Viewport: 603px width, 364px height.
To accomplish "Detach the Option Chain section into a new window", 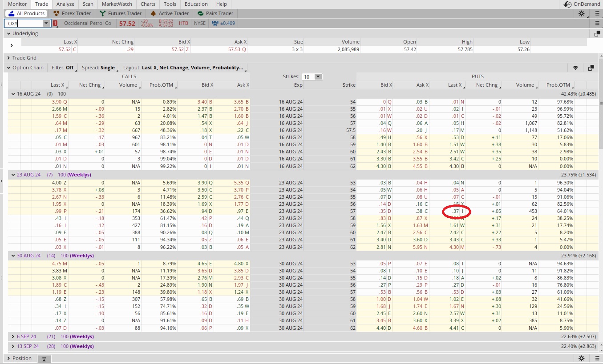I will coord(591,68).
